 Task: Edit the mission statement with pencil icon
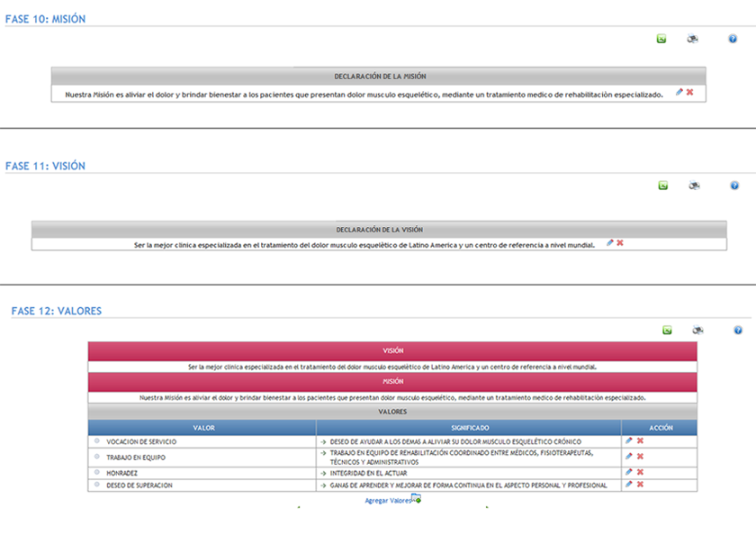679,92
